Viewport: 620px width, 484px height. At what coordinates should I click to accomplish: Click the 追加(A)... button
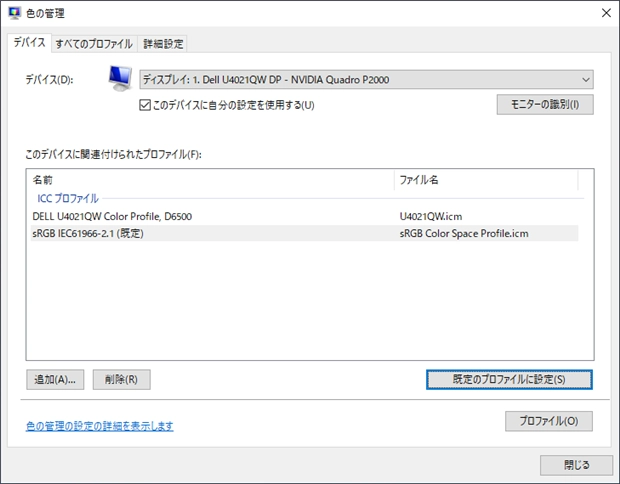(55, 380)
